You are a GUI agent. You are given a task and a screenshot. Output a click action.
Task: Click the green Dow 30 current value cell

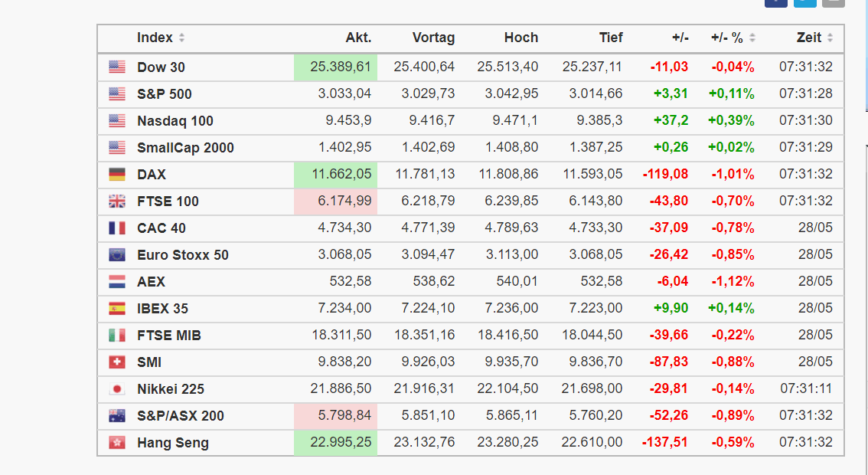[x=336, y=67]
